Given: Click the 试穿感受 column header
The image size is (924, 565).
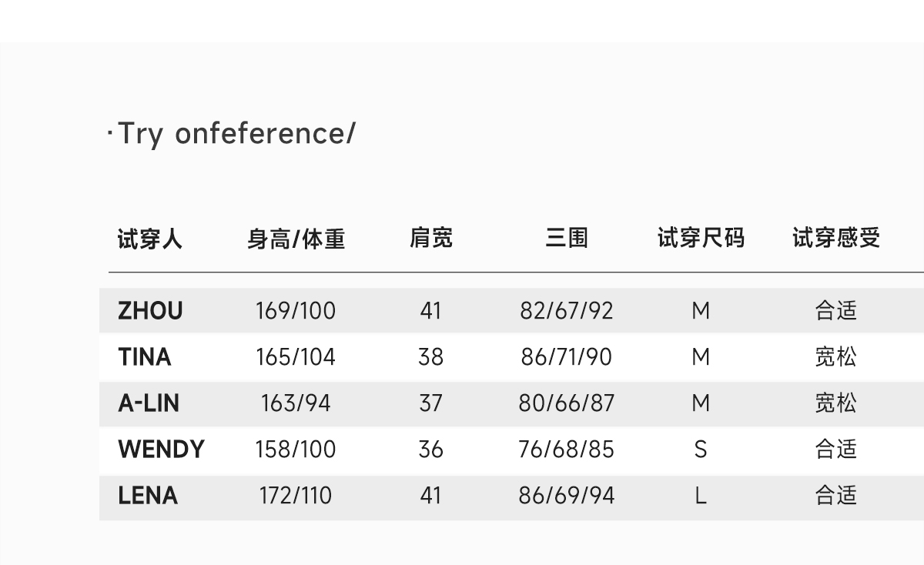Looking at the screenshot, I should 835,239.
